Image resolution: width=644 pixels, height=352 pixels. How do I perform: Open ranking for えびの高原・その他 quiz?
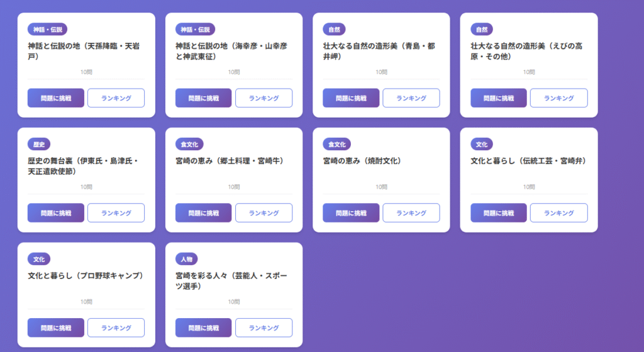[558, 98]
